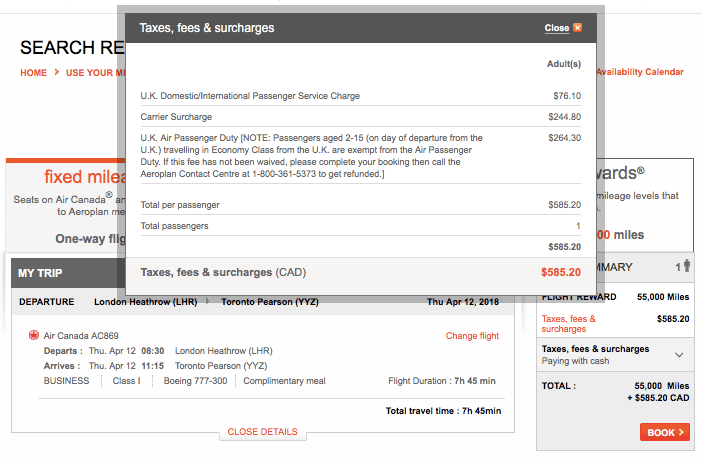Click the orange BOOK button
This screenshot has height=458, width=702.
(x=665, y=432)
